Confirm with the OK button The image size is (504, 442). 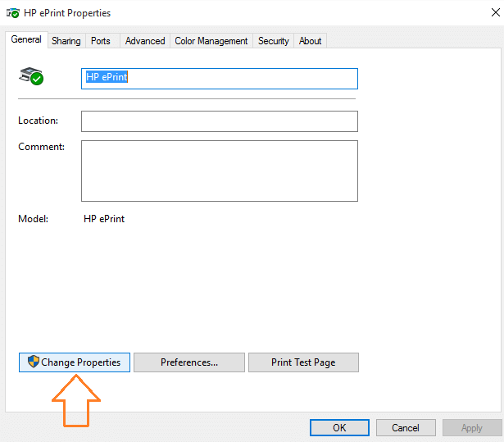click(339, 427)
